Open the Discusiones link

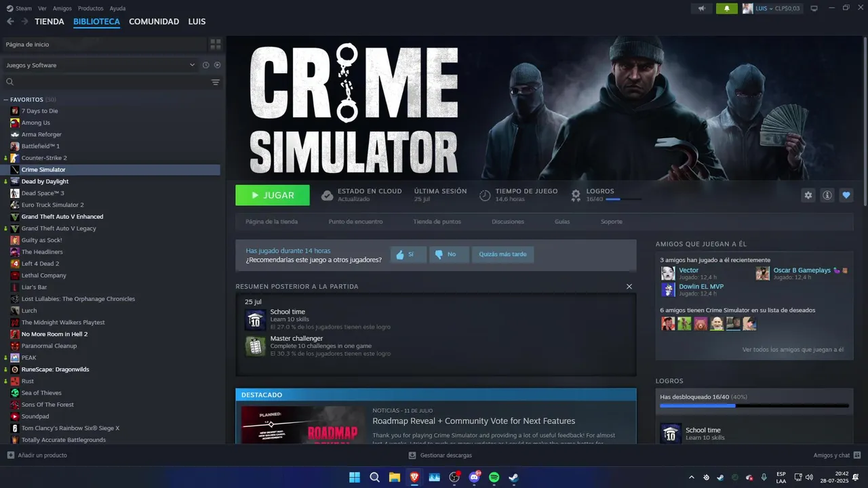pos(508,222)
